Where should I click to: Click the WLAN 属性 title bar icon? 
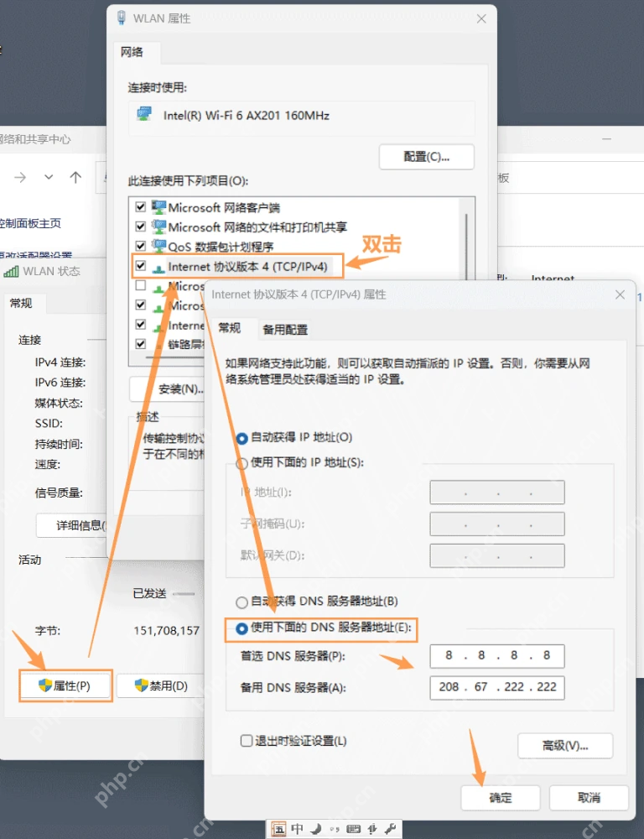pyautogui.click(x=122, y=18)
